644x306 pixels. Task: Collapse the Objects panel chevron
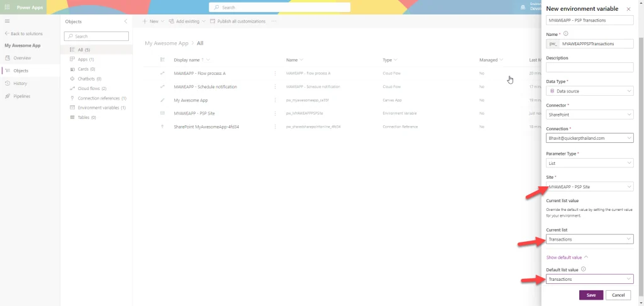126,21
